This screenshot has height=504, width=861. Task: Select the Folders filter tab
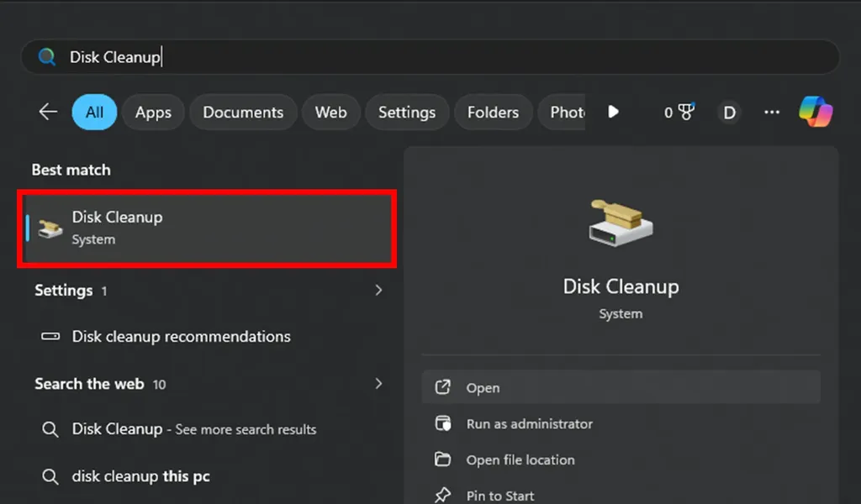pyautogui.click(x=493, y=111)
